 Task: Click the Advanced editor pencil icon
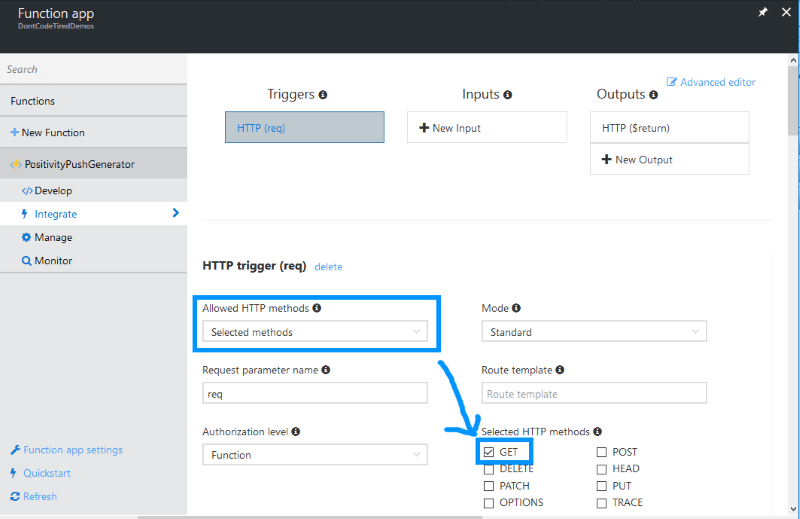click(672, 82)
